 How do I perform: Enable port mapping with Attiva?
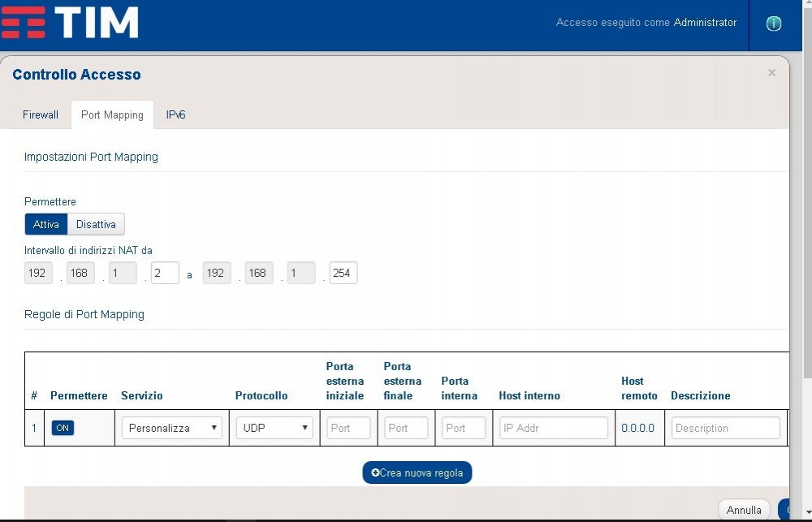[46, 224]
